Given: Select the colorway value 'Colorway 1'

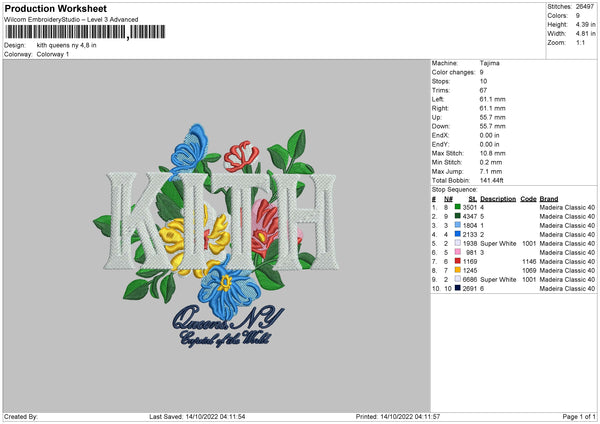Looking at the screenshot, I should coord(53,54).
